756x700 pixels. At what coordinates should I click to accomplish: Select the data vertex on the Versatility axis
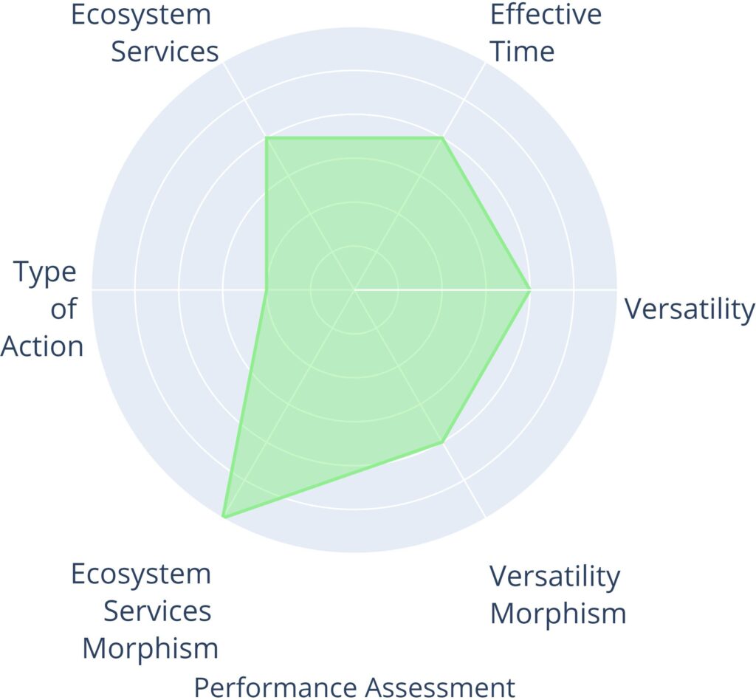coord(529,289)
